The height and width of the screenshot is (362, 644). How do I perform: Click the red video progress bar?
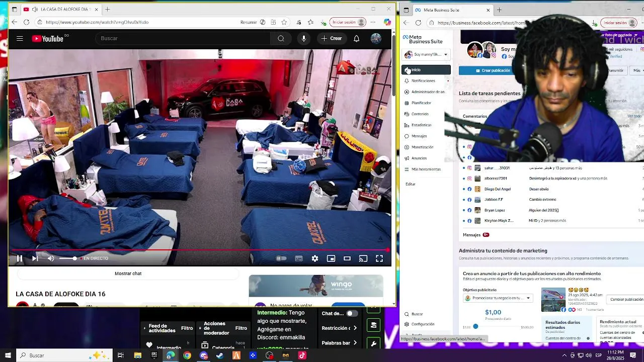pyautogui.click(x=200, y=250)
